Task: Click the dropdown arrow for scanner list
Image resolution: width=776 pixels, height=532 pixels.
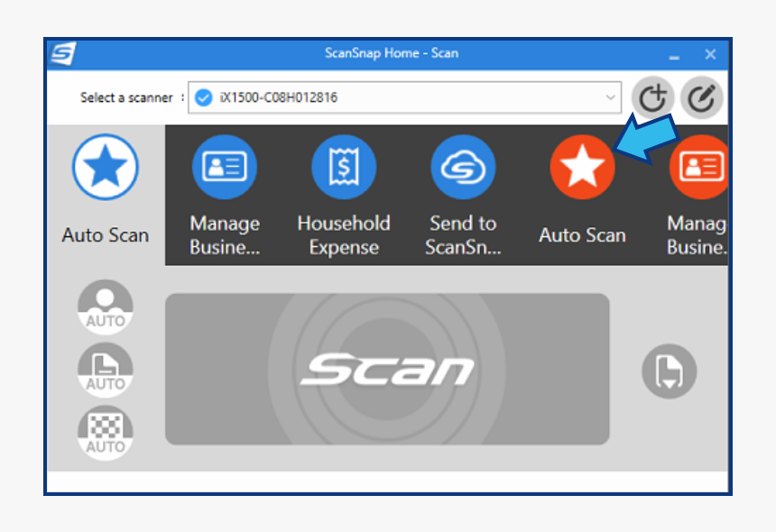Action: (611, 97)
